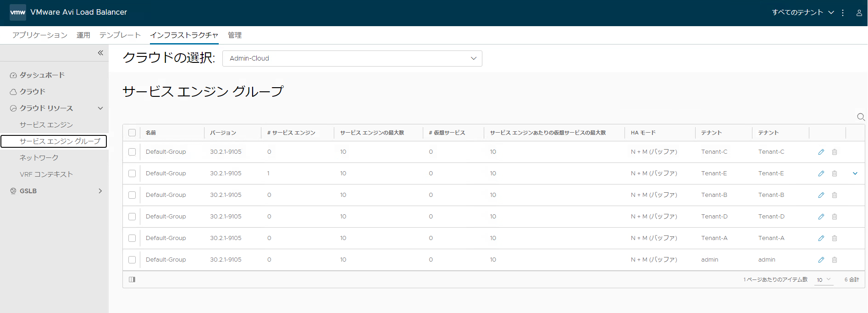Screen dimensions: 868x313
Task: Open the column chooser icon in table footer
Action: click(132, 279)
